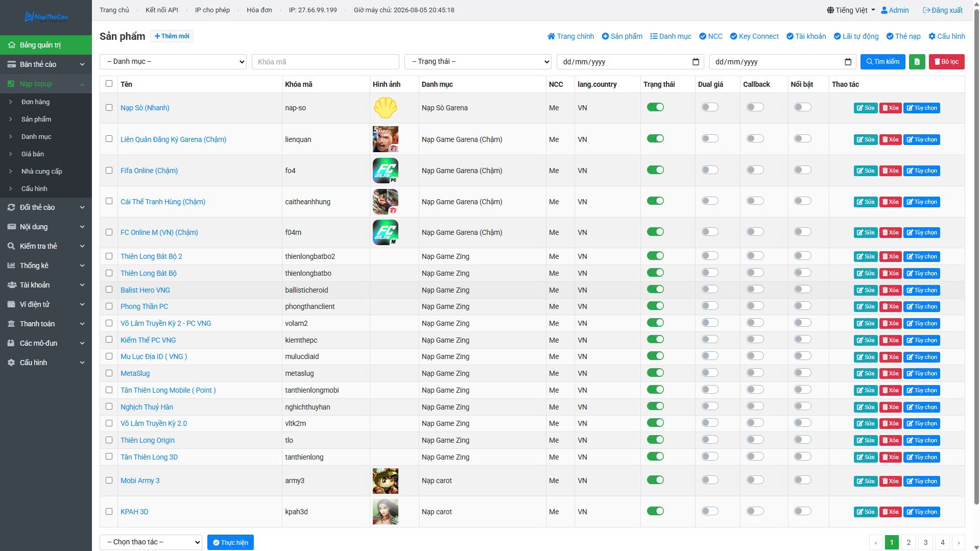Image resolution: width=980 pixels, height=551 pixels.
Task: Open Tùy chọn for KPAH 3D
Action: 921,512
